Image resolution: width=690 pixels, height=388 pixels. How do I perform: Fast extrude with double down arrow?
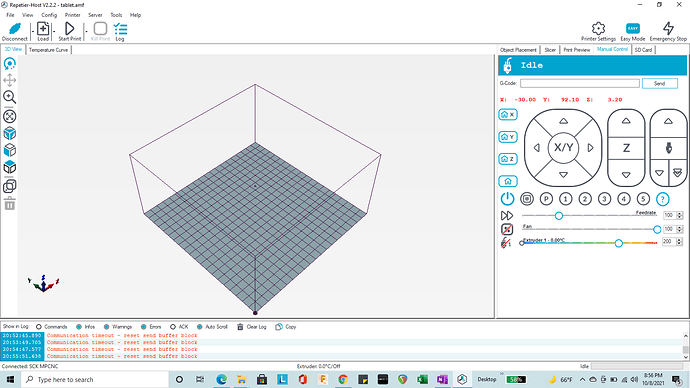point(678,173)
